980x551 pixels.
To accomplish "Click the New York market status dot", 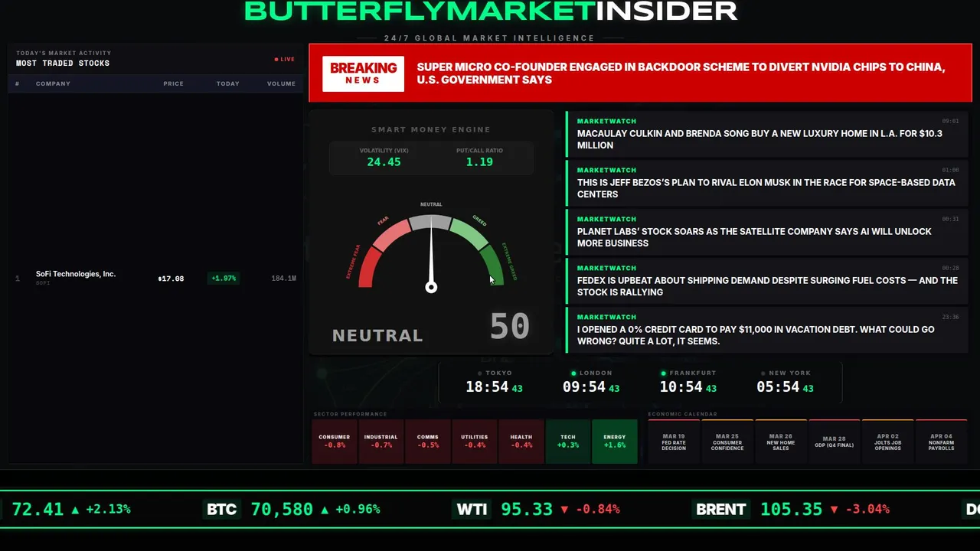I will click(x=763, y=373).
